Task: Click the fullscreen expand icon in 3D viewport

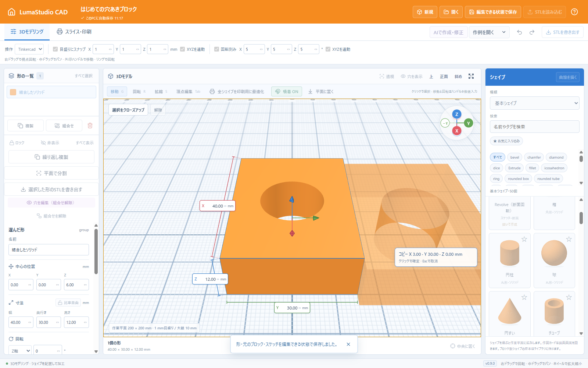Action: [471, 76]
